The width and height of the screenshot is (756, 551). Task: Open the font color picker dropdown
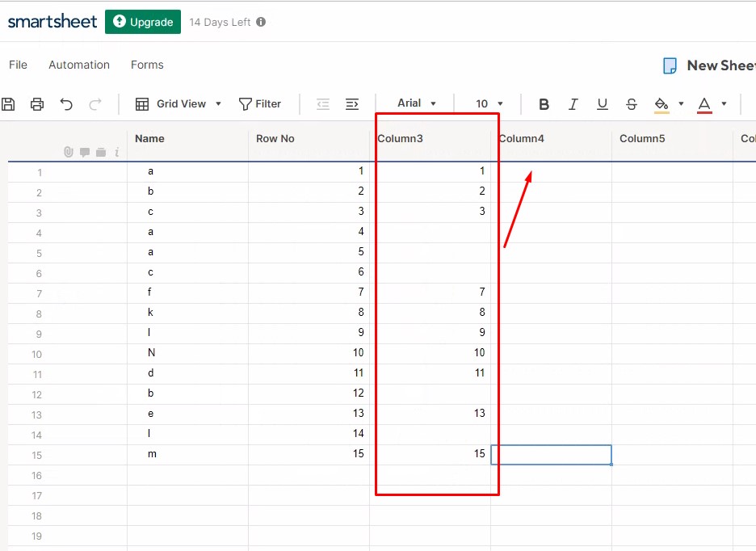pos(724,103)
